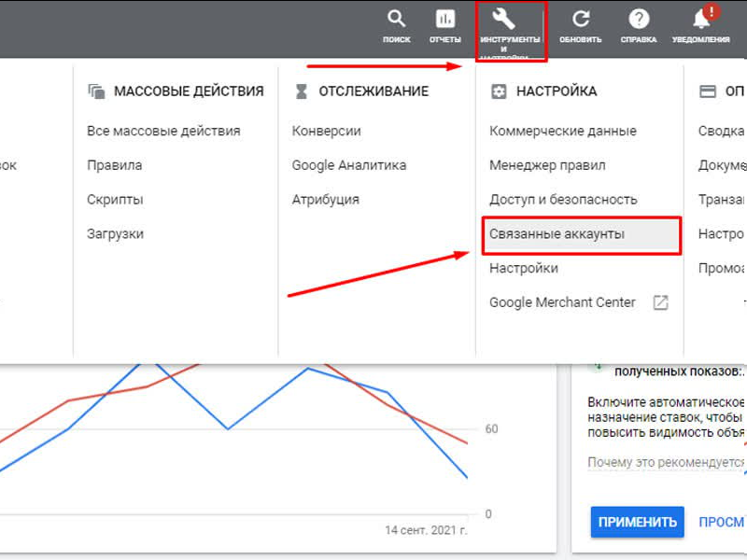Open the Help question mark icon
The image size is (747, 560).
pyautogui.click(x=639, y=20)
